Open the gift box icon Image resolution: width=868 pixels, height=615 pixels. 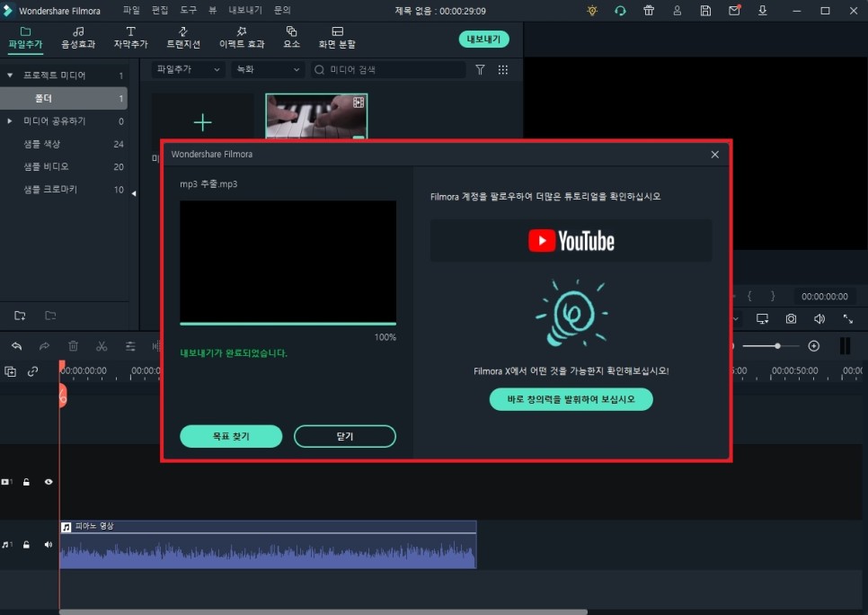pos(649,11)
